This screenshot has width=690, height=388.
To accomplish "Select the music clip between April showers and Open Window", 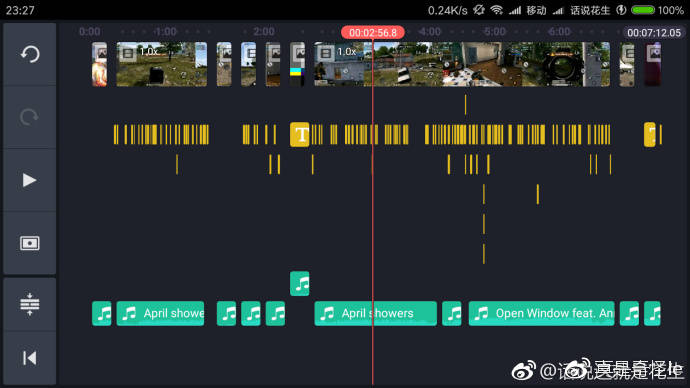I will tap(452, 313).
